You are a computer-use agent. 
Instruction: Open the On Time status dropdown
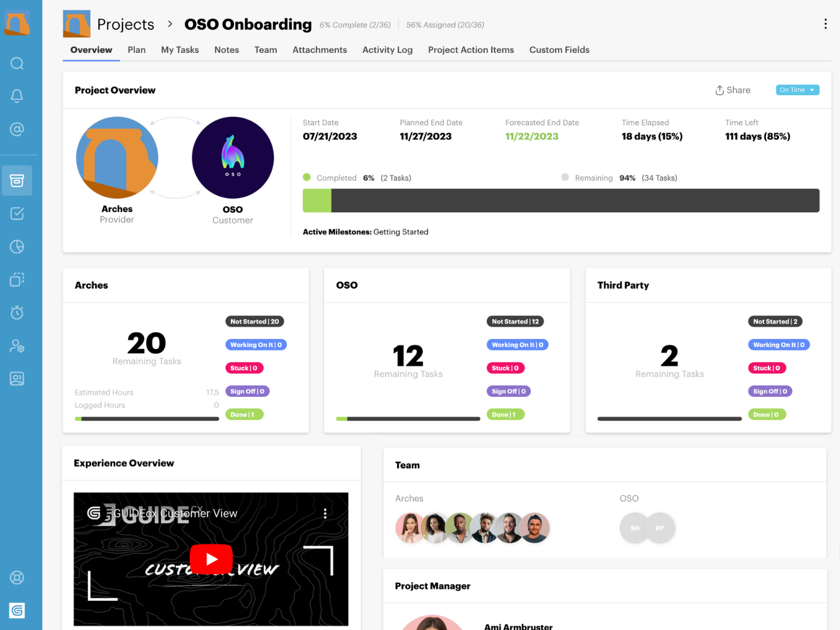pyautogui.click(x=797, y=90)
